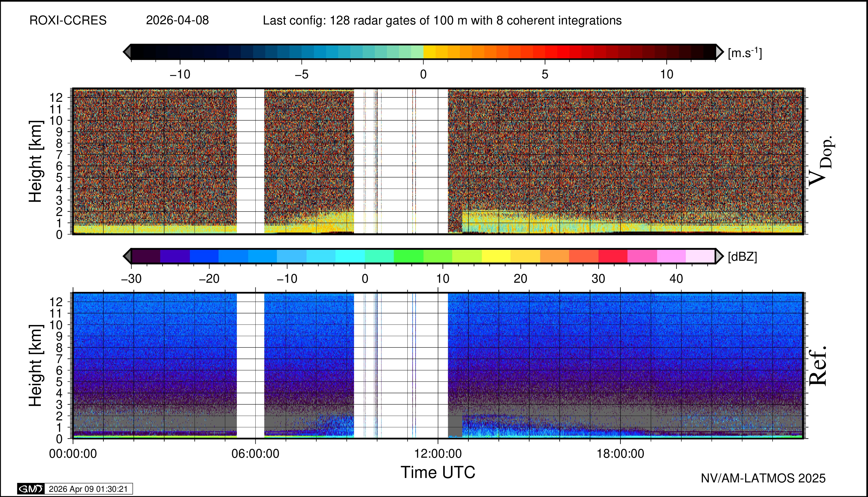868x497 pixels.
Task: Click the 2026-04-08 date text
Action: [x=177, y=21]
